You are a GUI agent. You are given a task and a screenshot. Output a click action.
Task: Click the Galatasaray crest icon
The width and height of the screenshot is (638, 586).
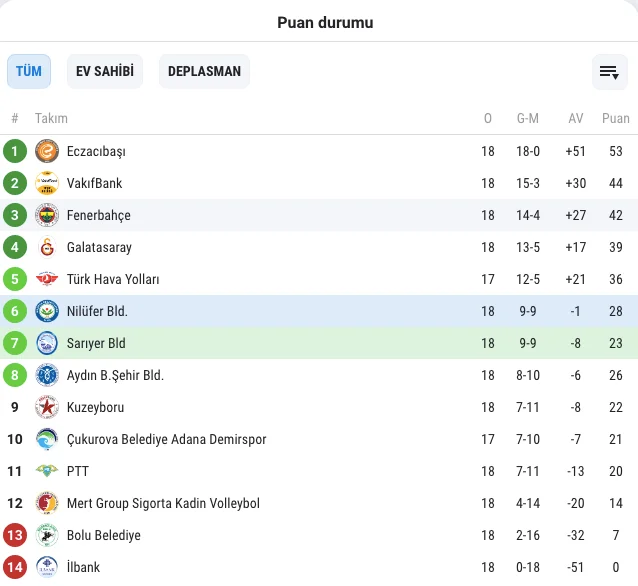[47, 247]
